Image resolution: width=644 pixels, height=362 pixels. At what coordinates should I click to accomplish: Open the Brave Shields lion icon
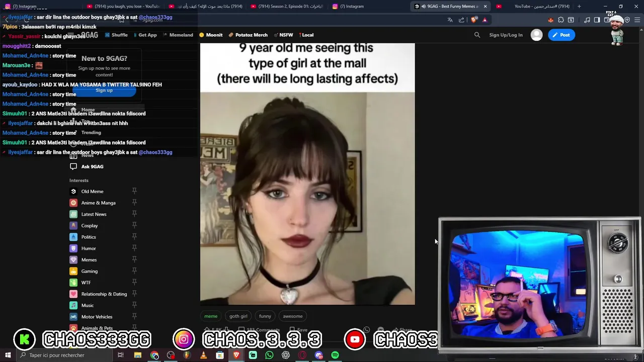click(x=474, y=20)
